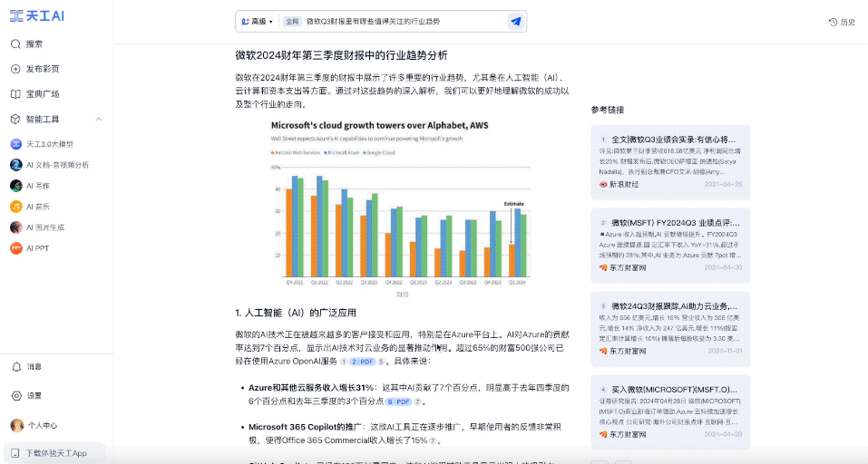Viewport: 868px width, 464px height.
Task: Toggle the 全网 search scope tag
Action: (292, 22)
